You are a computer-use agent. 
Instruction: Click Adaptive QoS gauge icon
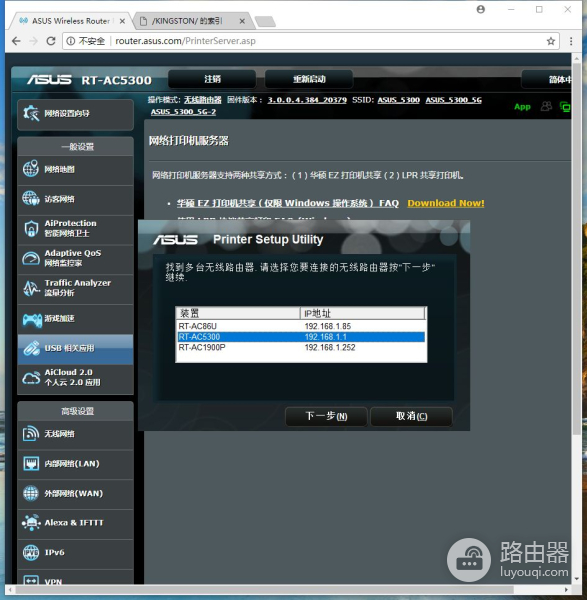tap(31, 258)
